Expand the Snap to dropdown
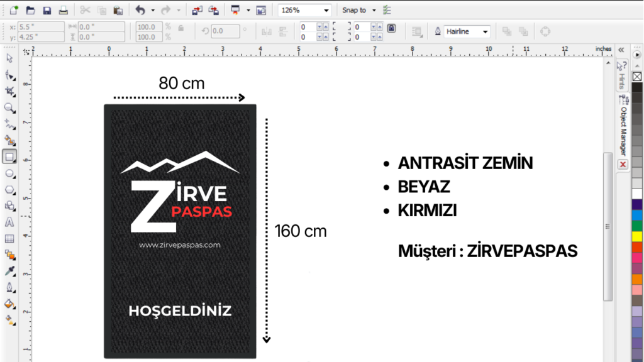Image resolution: width=644 pixels, height=362 pixels. (374, 10)
